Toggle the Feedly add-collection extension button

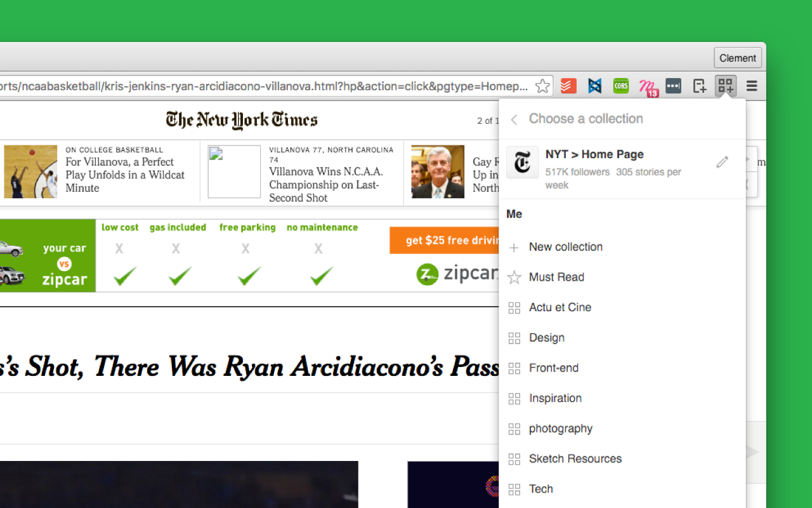(726, 86)
